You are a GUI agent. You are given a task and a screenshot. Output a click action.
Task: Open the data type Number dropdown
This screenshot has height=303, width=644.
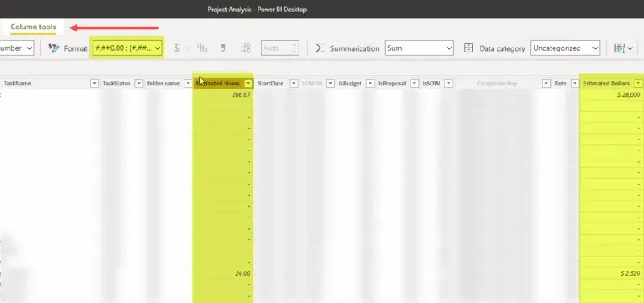pyautogui.click(x=16, y=48)
